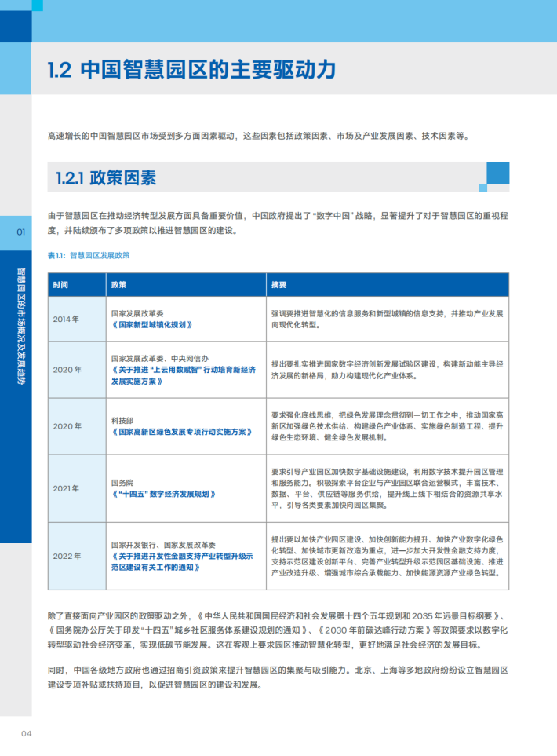
Task: Click the 1.2 中国智慧园区的主要驱动力 heading
Action: 191,69
